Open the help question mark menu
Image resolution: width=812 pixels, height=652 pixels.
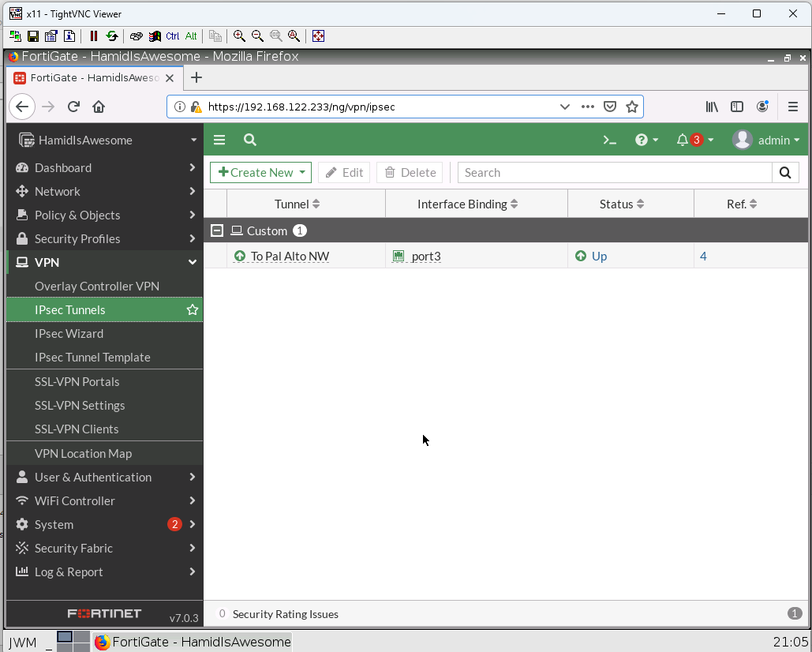[x=642, y=140]
